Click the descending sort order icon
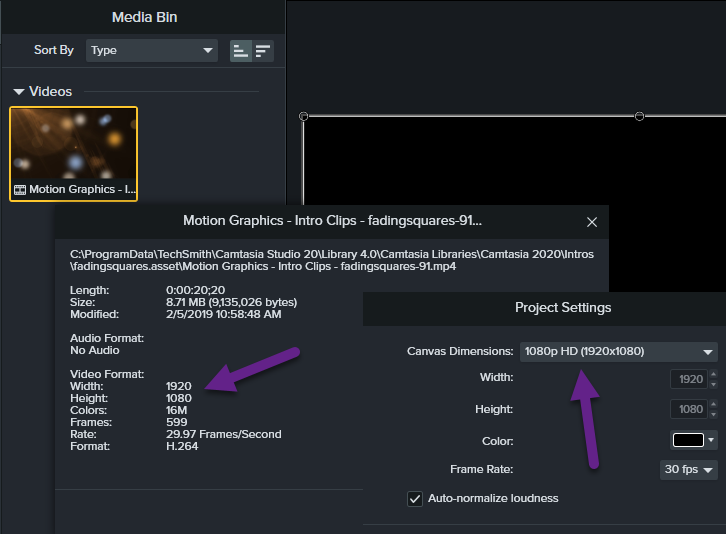The height and width of the screenshot is (534, 726). 263,51
